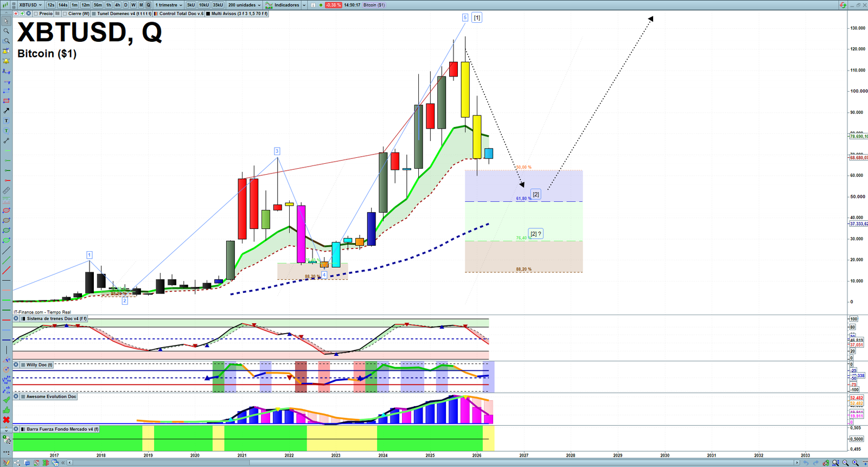Click the zoom out magnifier at bottom right
The image size is (868, 467).
(845, 463)
